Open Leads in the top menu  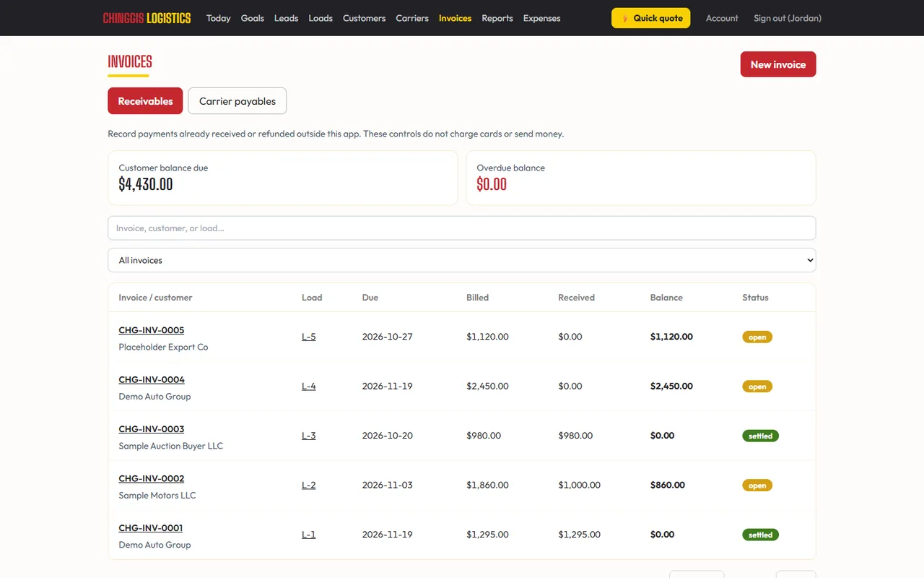pos(286,18)
